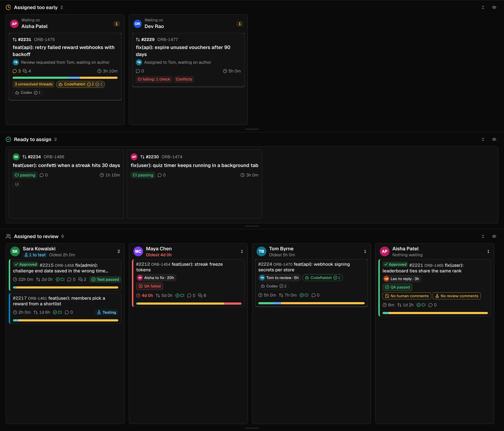Click Maya Chen's MC avatar
Screen dimensions: 504x431
[138, 251]
